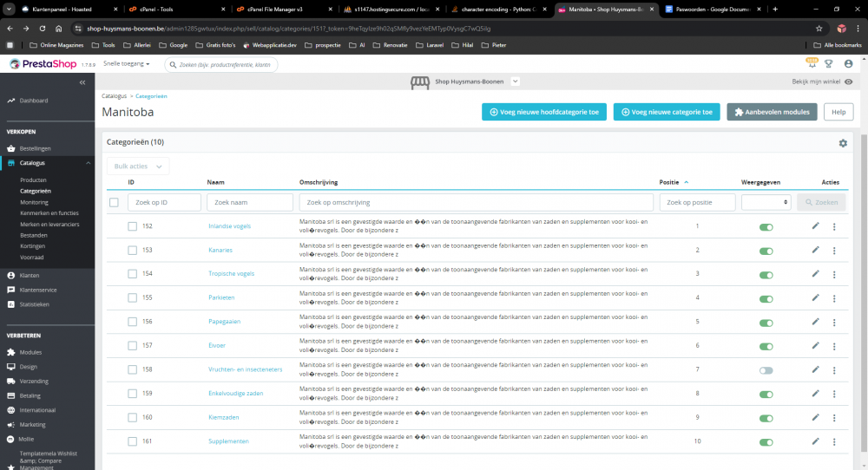868x470 pixels.
Task: Open more actions for Inlandse vogels
Action: pos(834,226)
